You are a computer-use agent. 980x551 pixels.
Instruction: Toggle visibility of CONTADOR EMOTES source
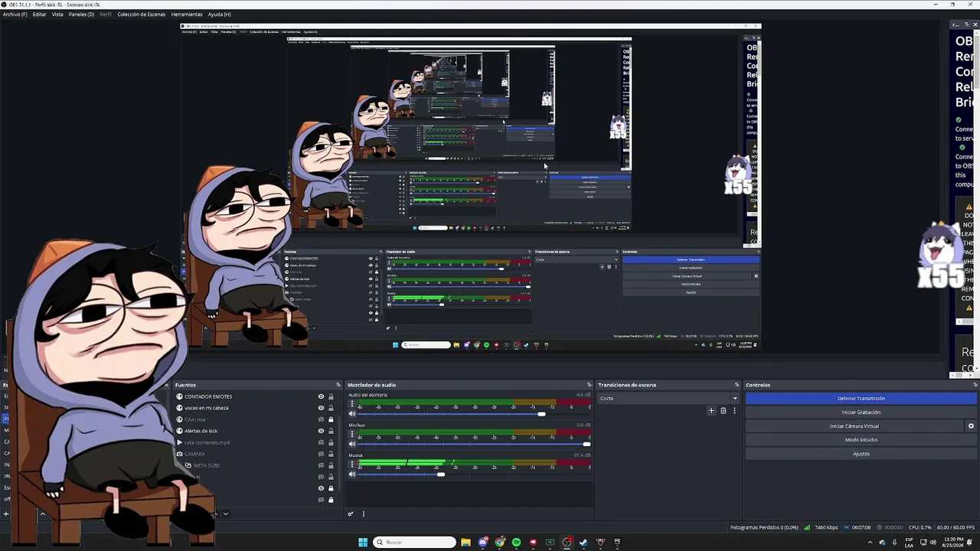click(x=321, y=396)
